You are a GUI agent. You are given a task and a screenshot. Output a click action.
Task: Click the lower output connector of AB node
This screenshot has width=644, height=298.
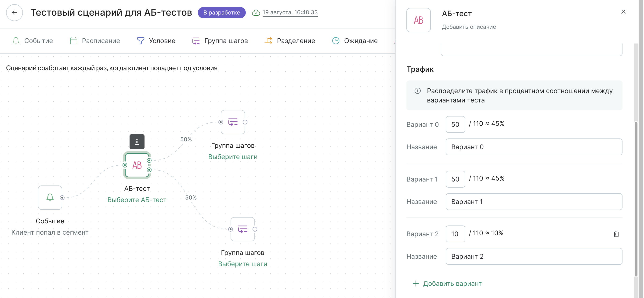point(149,170)
